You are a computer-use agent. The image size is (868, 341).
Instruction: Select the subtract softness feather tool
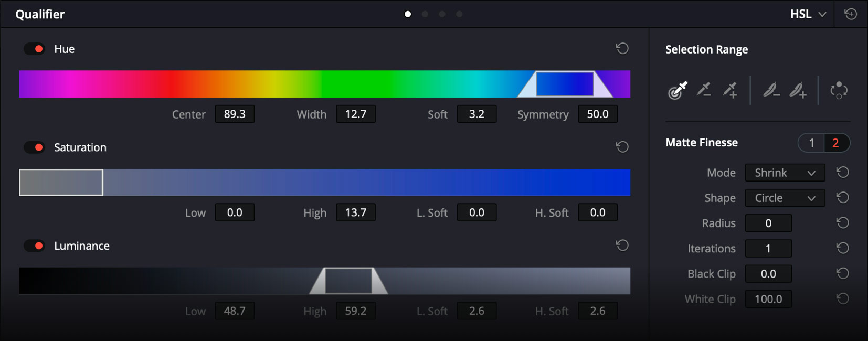(x=771, y=90)
